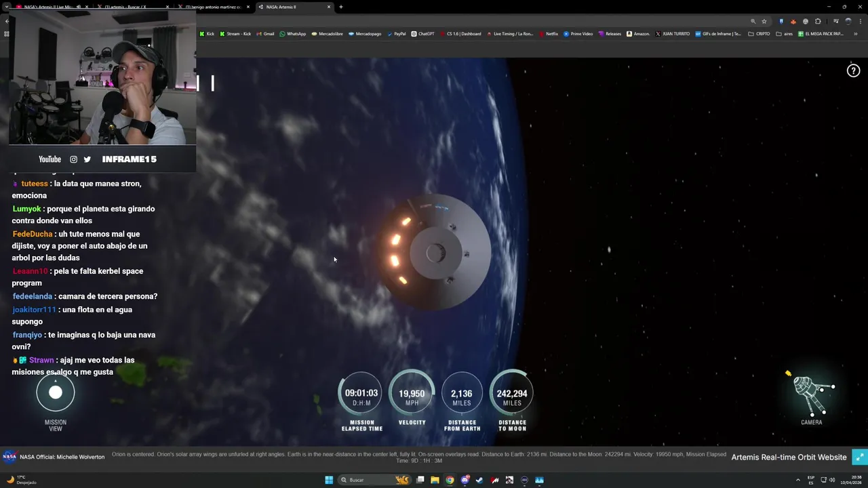
Task: Open a new browser tab
Action: tap(340, 7)
